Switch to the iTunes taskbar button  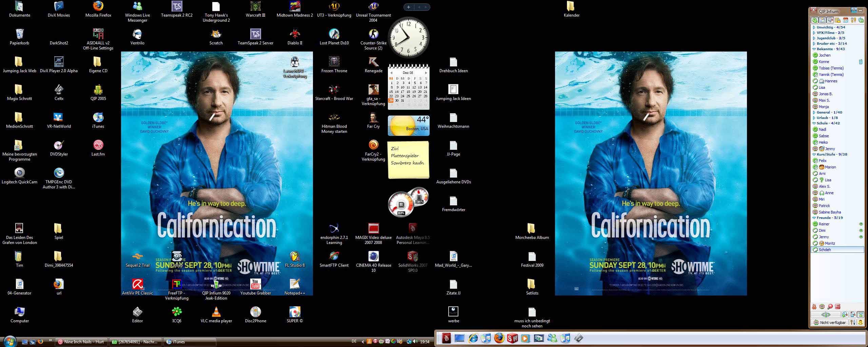click(190, 342)
